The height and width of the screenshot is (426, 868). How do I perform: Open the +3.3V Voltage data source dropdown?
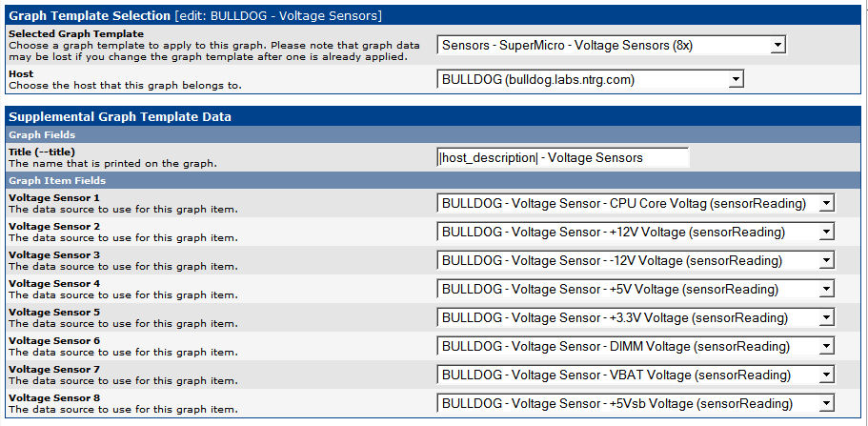pos(635,317)
